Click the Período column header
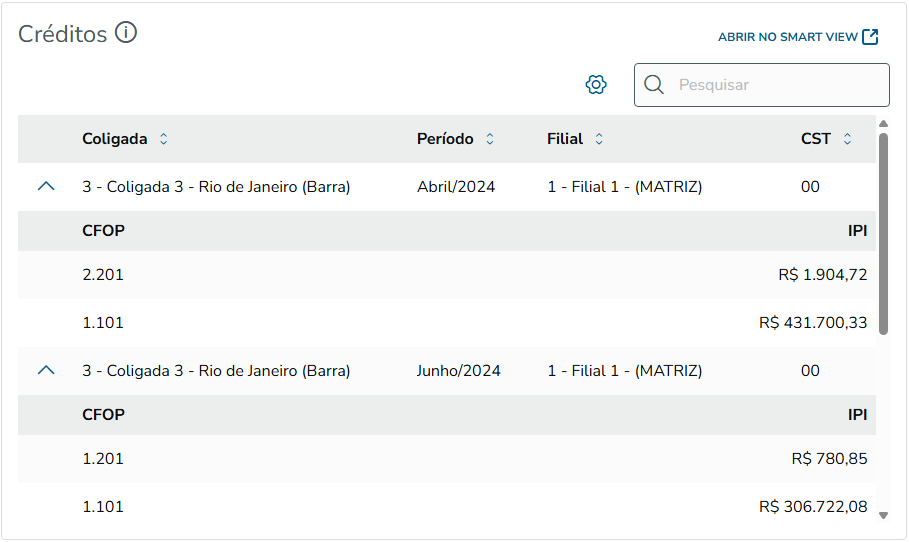Image resolution: width=909 pixels, height=542 pixels. pyautogui.click(x=445, y=139)
